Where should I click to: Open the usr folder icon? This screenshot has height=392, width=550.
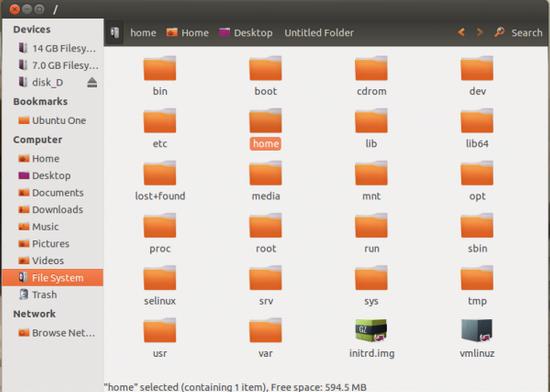(x=160, y=330)
